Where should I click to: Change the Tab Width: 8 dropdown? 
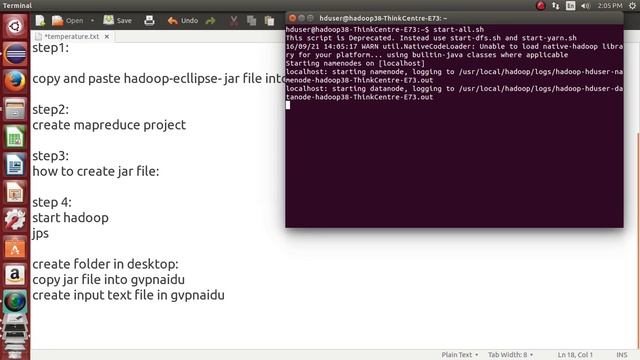coord(511,355)
